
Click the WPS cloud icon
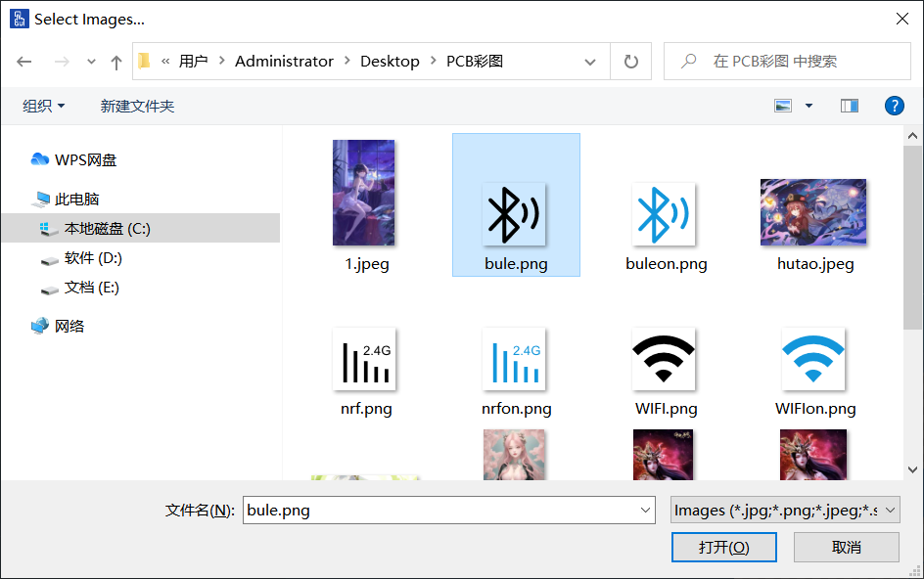pyautogui.click(x=39, y=159)
